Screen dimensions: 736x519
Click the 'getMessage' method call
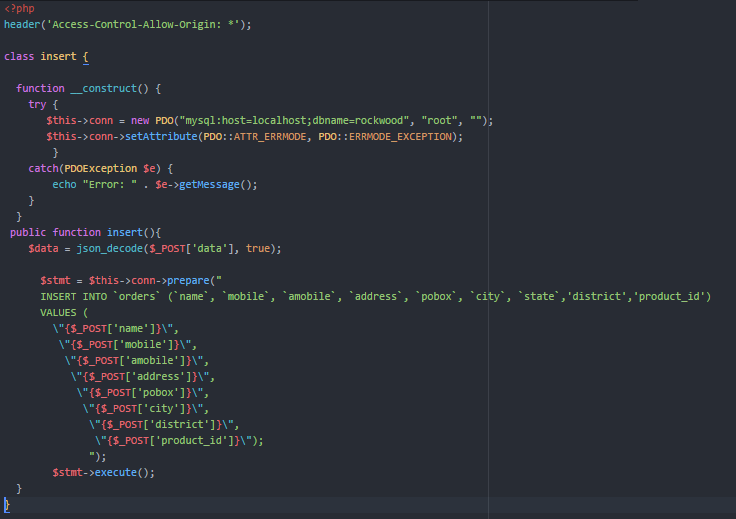click(209, 184)
